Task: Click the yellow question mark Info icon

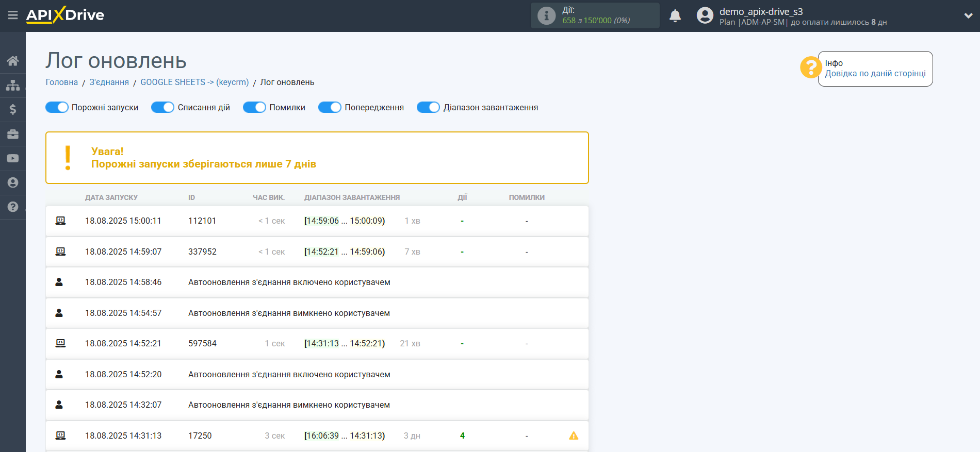Action: click(811, 68)
